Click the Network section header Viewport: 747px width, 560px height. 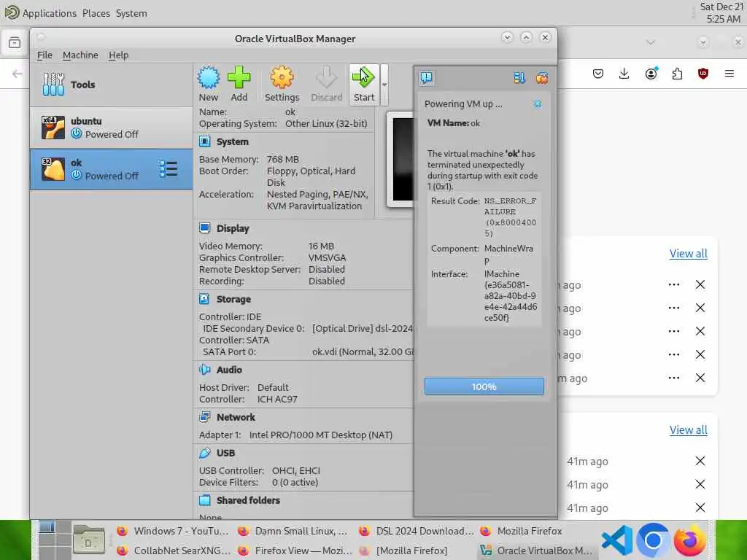236,417
